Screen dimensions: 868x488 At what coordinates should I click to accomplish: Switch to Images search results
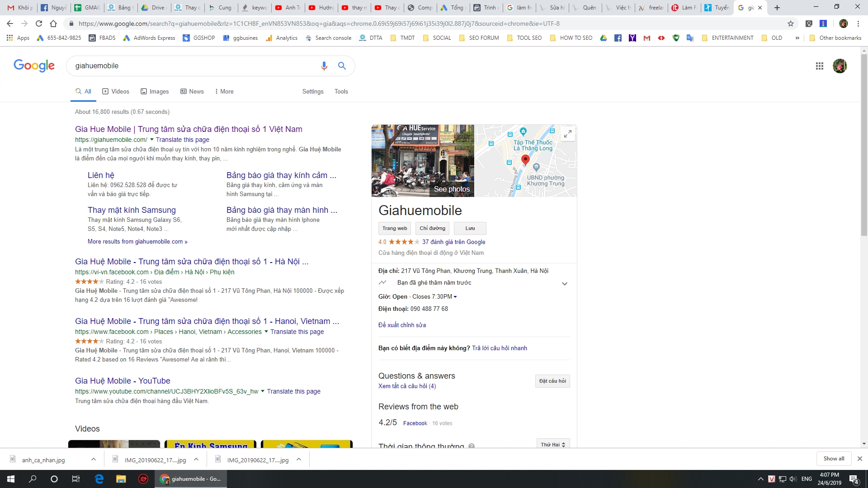click(x=155, y=91)
